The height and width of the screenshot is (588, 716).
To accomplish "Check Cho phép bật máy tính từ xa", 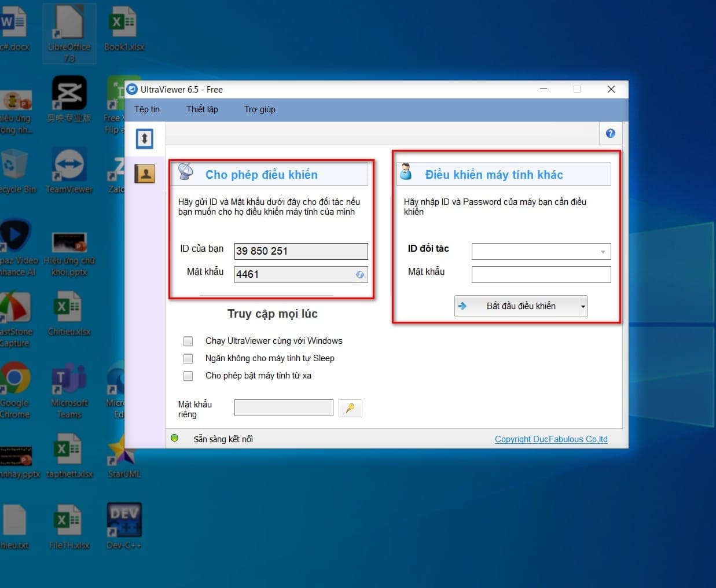I will click(188, 376).
